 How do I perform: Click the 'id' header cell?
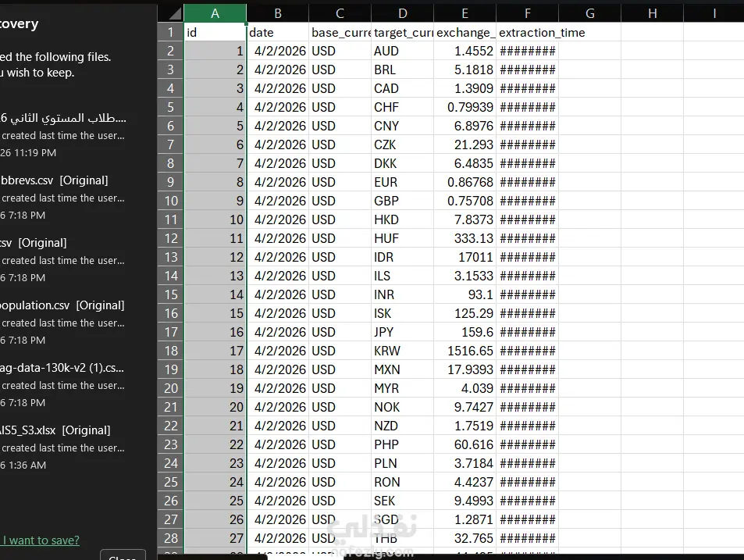click(x=215, y=32)
